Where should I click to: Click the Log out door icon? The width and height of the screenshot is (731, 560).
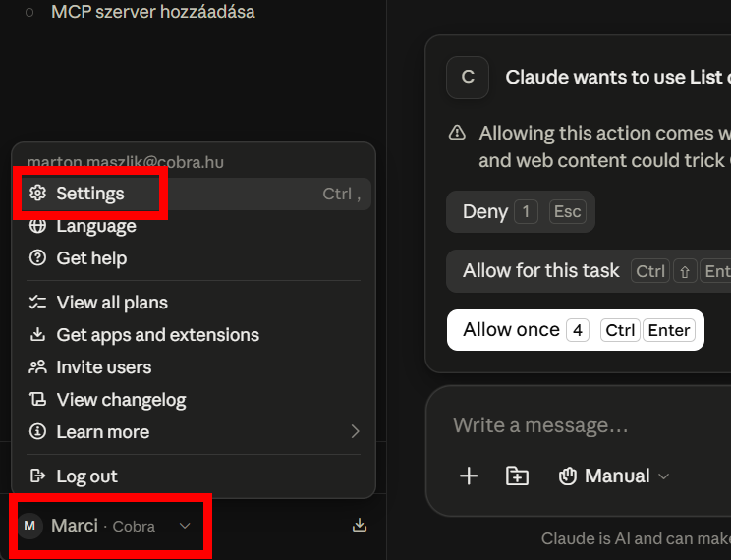coord(37,476)
